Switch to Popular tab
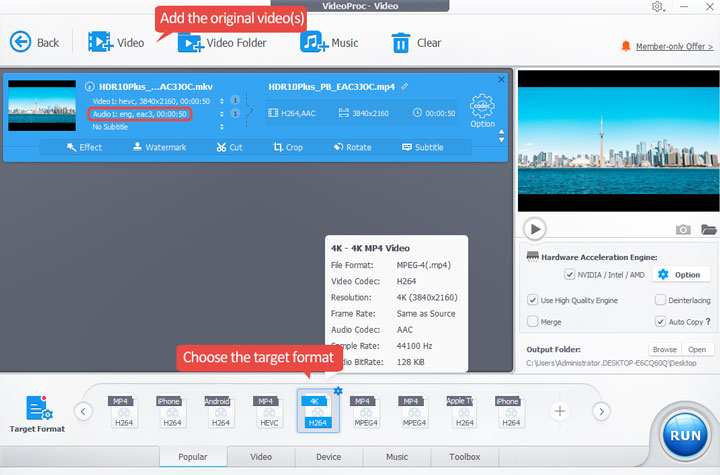 193,457
